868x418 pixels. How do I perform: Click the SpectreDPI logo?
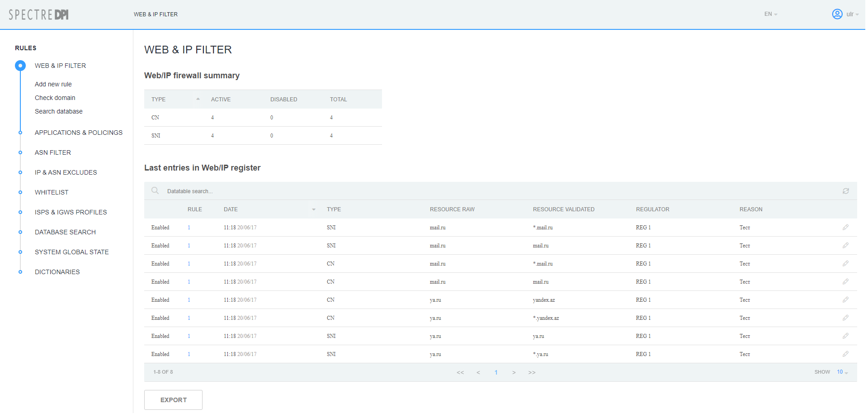[x=39, y=15]
